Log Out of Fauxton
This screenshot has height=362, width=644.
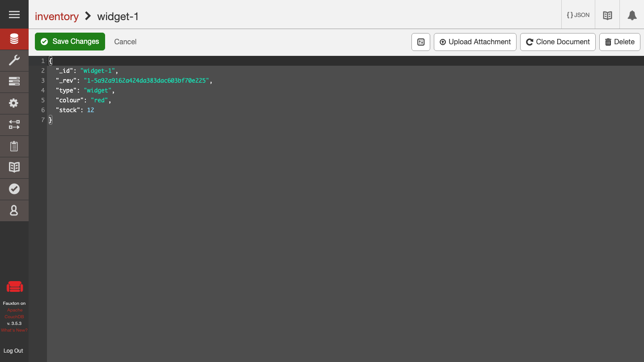click(13, 351)
